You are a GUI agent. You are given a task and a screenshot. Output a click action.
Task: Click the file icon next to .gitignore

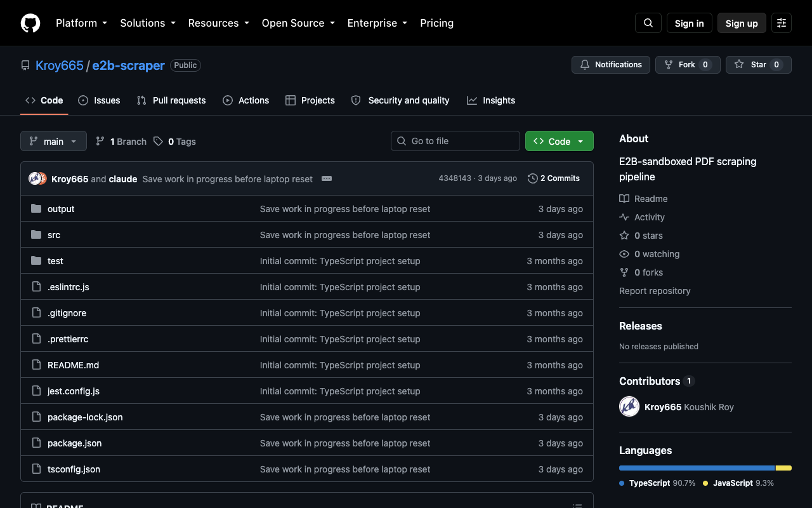[36, 313]
